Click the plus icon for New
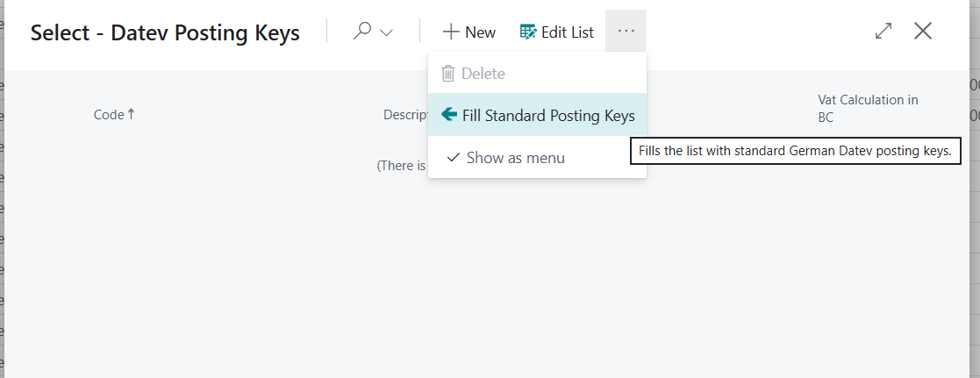980x378 pixels. point(451,32)
